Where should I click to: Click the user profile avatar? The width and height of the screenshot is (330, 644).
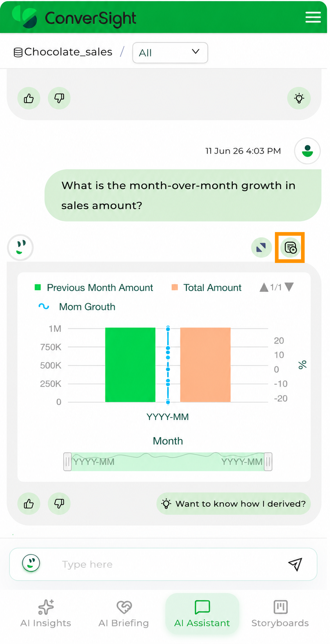click(307, 151)
